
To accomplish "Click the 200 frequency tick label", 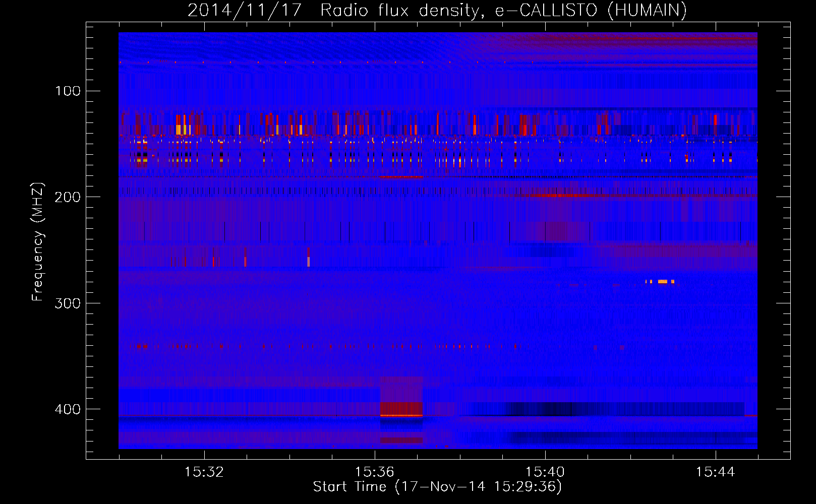I will pyautogui.click(x=68, y=197).
